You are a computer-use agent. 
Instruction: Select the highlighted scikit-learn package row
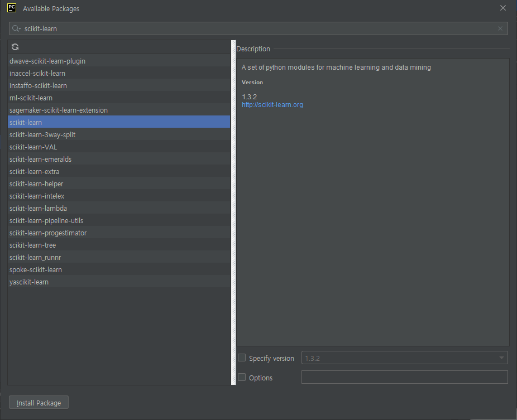pyautogui.click(x=119, y=122)
